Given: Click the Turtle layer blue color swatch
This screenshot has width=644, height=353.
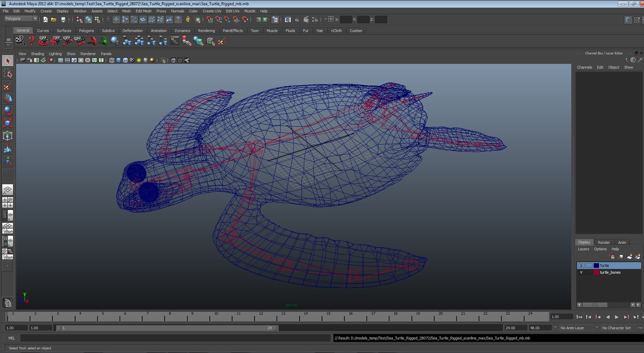Looking at the screenshot, I should pos(596,266).
